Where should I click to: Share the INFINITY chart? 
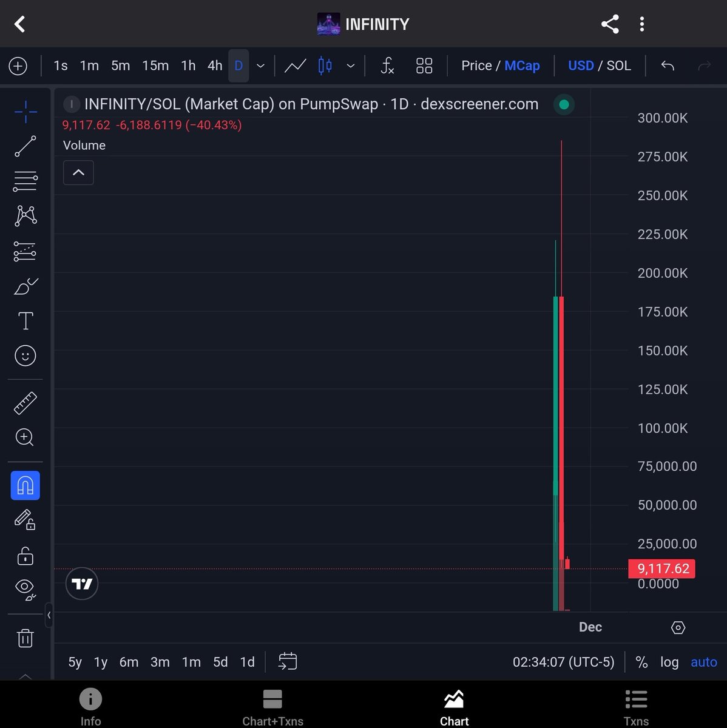[609, 24]
